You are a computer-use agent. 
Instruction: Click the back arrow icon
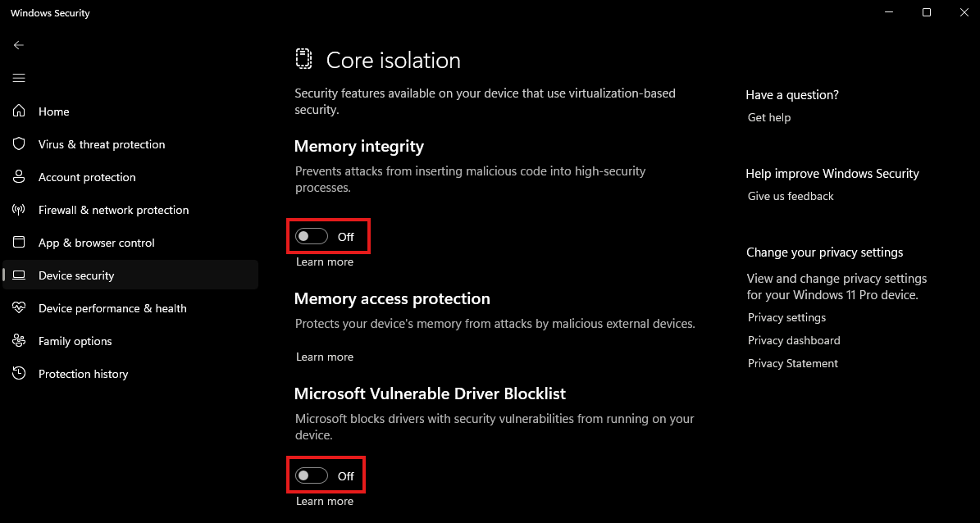19,45
